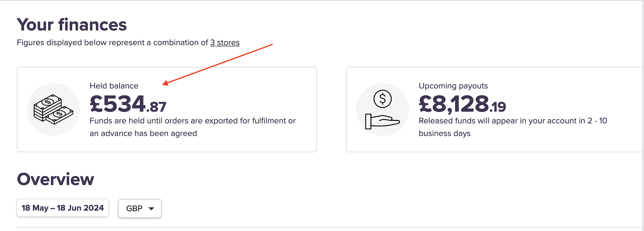The image size is (644, 231).
Task: Open the "3 stores" link
Action: (225, 43)
